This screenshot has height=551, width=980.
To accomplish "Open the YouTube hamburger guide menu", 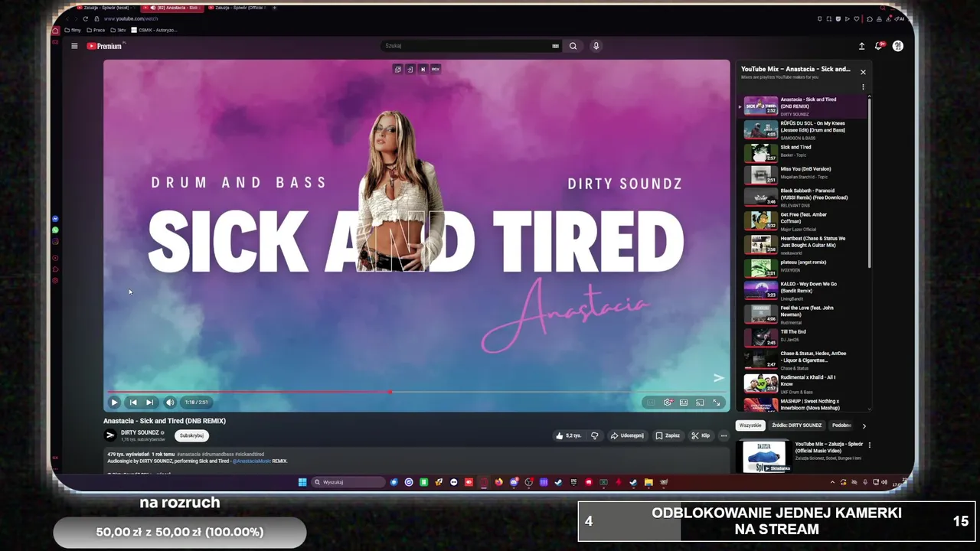I will 74,46.
